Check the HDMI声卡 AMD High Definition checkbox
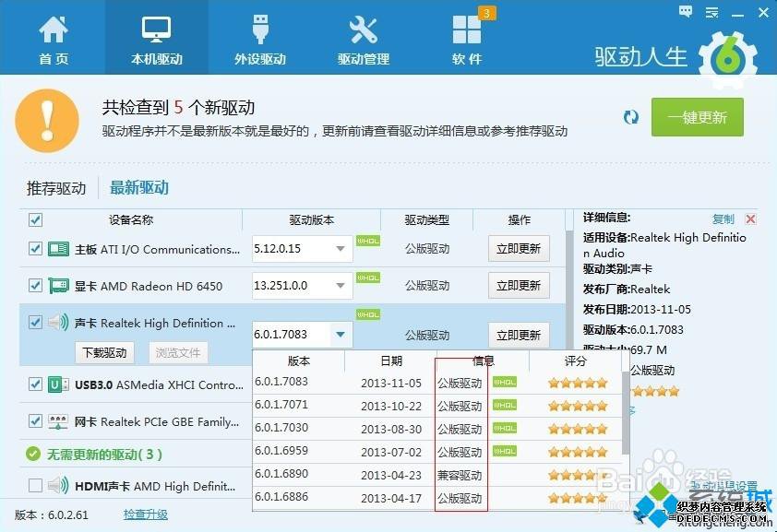The height and width of the screenshot is (532, 777). pyautogui.click(x=35, y=486)
